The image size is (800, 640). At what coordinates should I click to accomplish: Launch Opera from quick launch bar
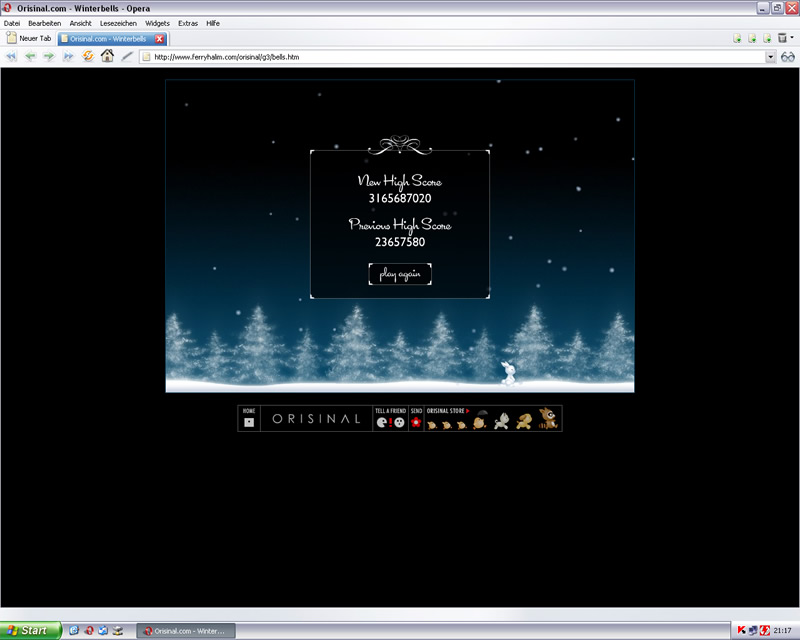point(89,631)
